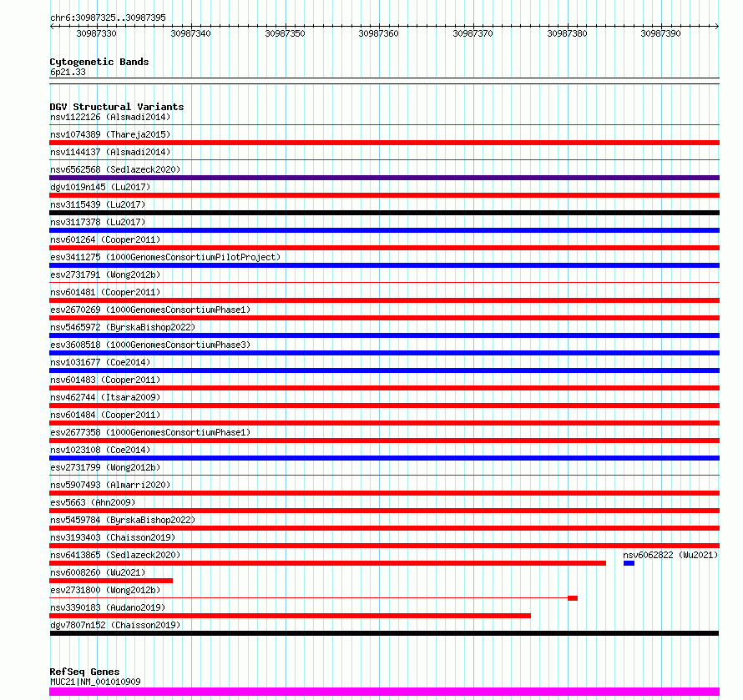The height and width of the screenshot is (700, 743).
Task: Select esv2677358 (1000GenomesConsortiumPhase1) label
Action: [150, 432]
